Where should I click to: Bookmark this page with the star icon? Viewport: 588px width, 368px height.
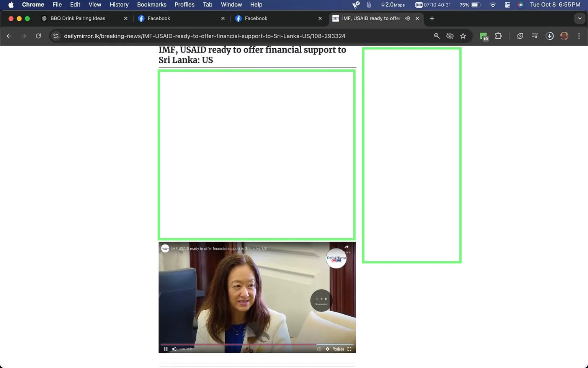point(463,36)
